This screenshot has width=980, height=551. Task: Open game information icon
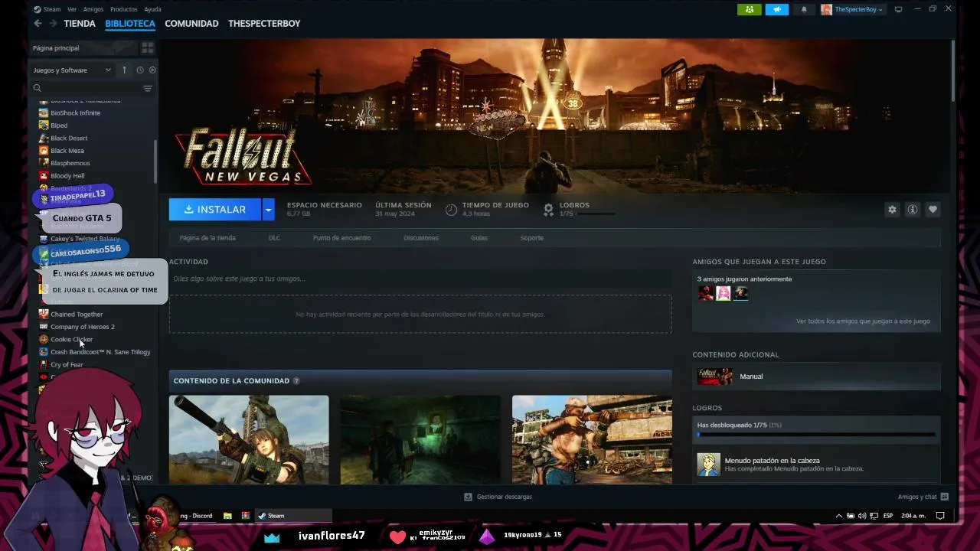[913, 209]
